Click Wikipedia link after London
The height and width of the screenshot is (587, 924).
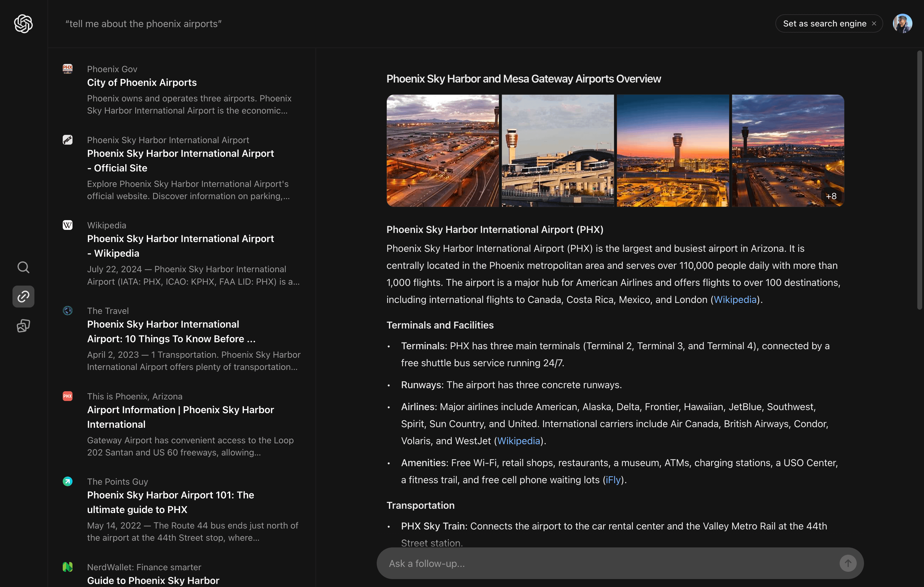[735, 300]
